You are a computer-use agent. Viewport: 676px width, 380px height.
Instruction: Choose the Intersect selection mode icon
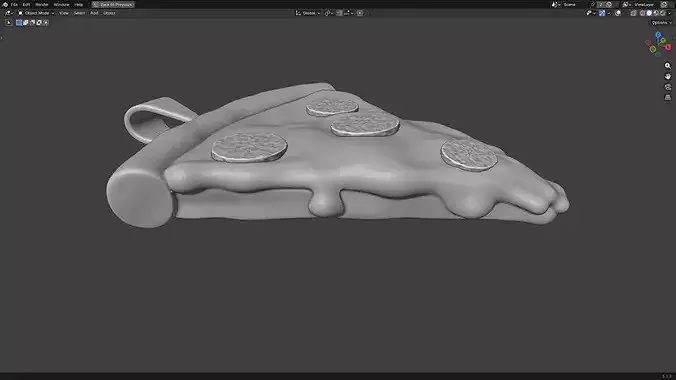[46, 22]
